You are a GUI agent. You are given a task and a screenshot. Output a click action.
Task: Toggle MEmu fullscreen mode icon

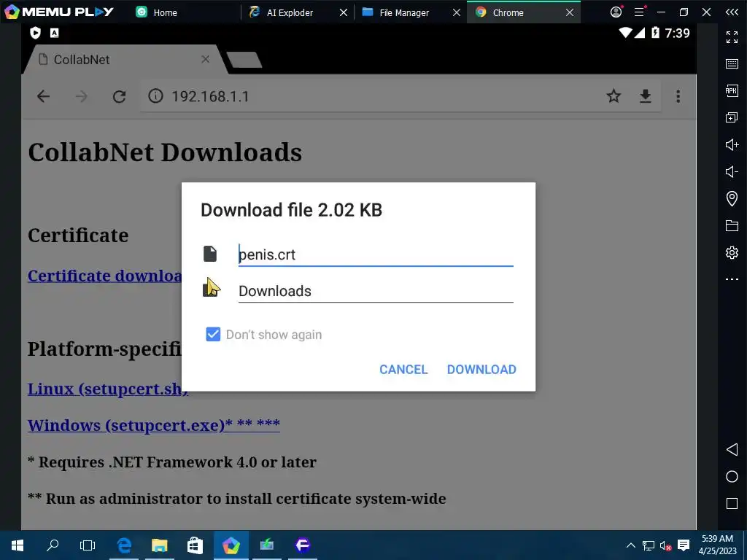[732, 37]
